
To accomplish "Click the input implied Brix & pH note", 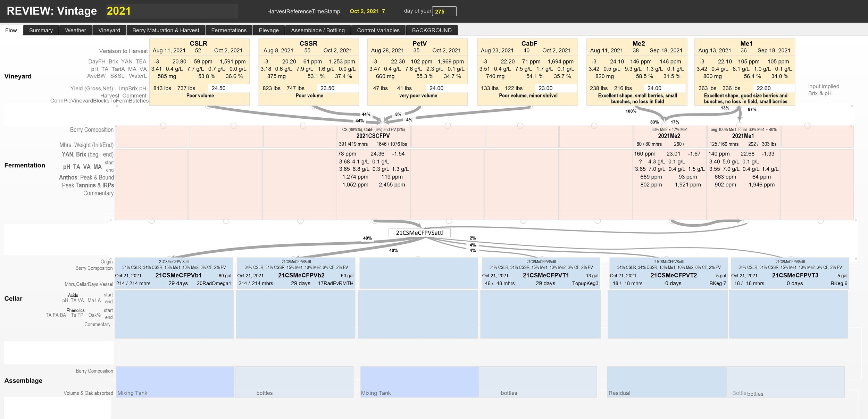I will [x=823, y=90].
